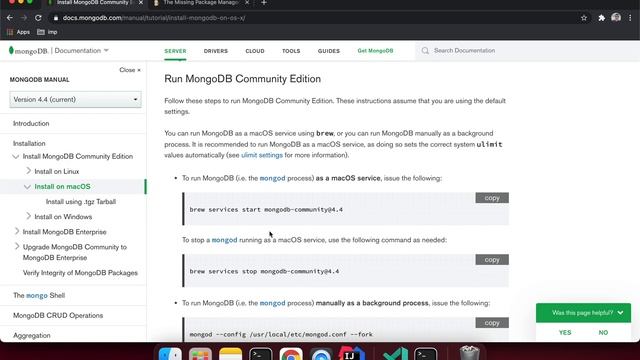
Task: Open the Trash in the dock
Action: [x=469, y=353]
